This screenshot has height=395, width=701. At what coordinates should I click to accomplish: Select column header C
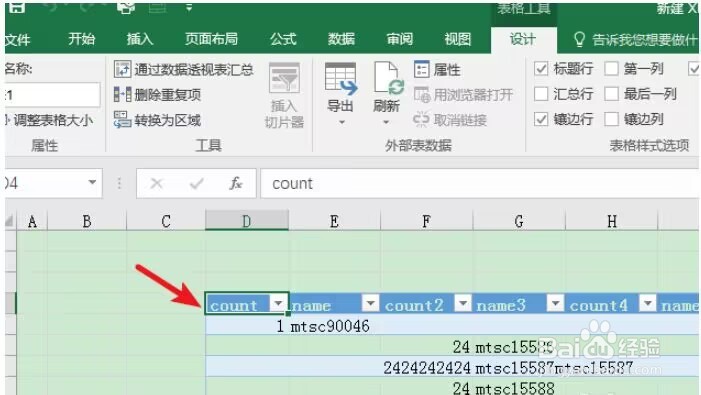166,221
